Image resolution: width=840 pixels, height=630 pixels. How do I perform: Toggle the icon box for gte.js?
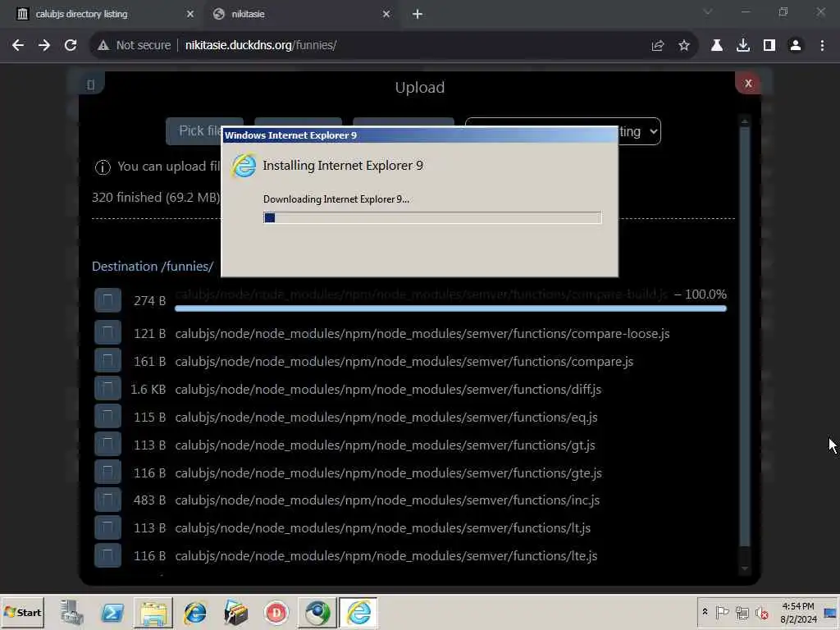coord(107,472)
